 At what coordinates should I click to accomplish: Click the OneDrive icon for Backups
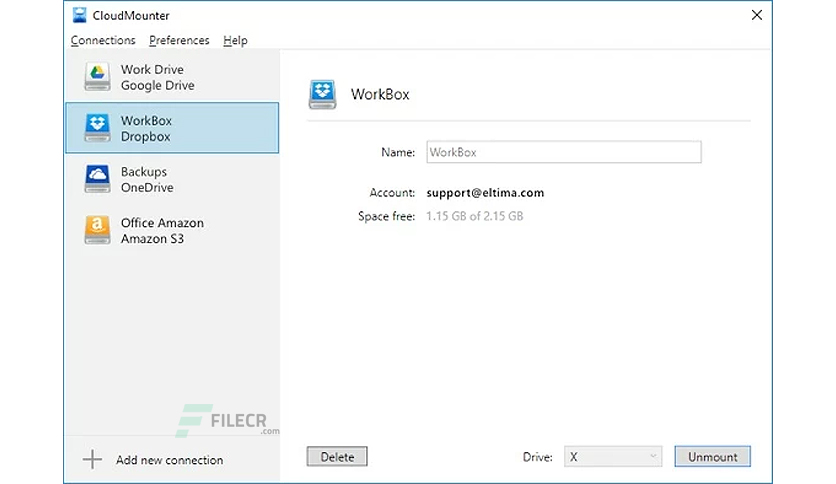click(x=97, y=179)
